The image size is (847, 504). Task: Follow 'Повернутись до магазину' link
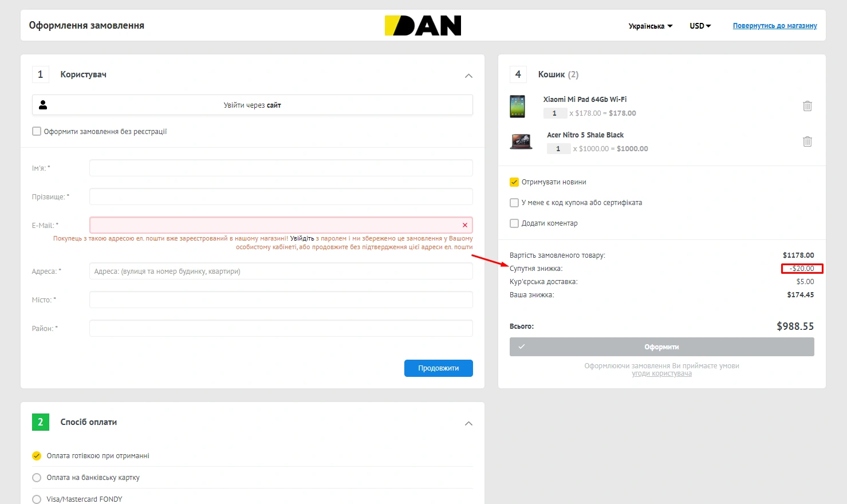774,26
